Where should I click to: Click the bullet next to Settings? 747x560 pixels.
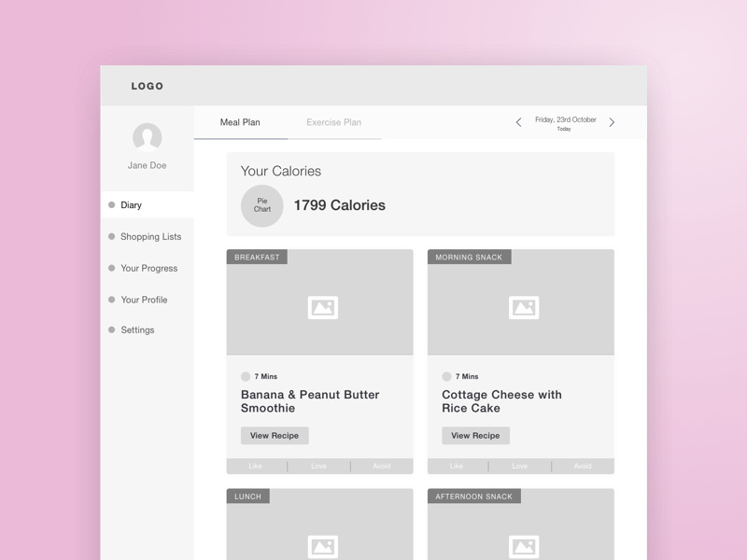click(111, 329)
